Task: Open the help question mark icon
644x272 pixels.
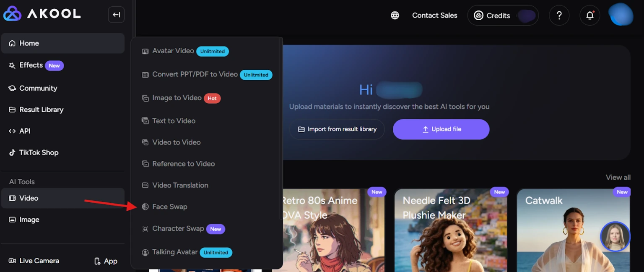Action: (x=559, y=16)
